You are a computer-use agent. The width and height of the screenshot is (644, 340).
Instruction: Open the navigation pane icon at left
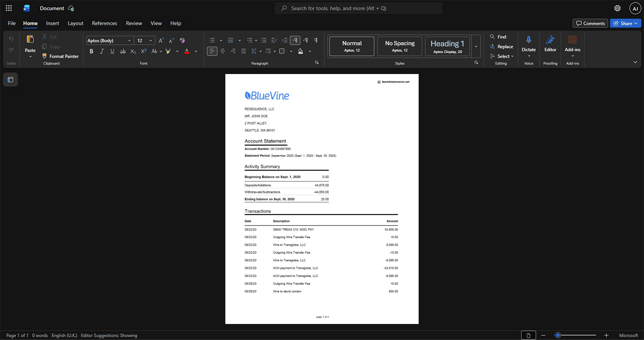pos(10,80)
